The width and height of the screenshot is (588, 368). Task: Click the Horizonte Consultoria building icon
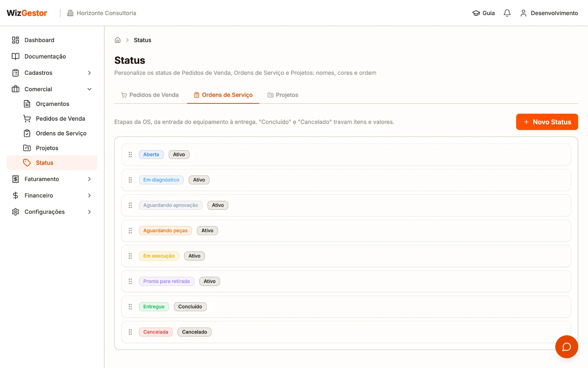pos(70,13)
